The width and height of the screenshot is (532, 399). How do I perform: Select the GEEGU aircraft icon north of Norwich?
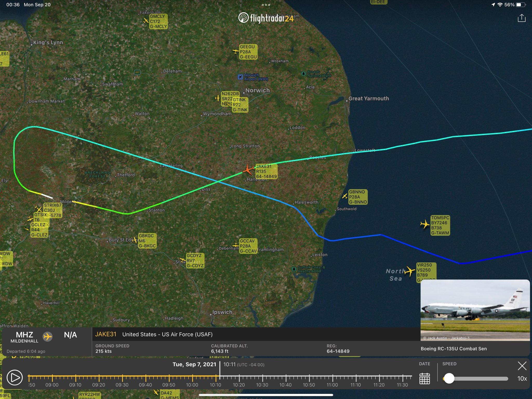[x=235, y=51]
